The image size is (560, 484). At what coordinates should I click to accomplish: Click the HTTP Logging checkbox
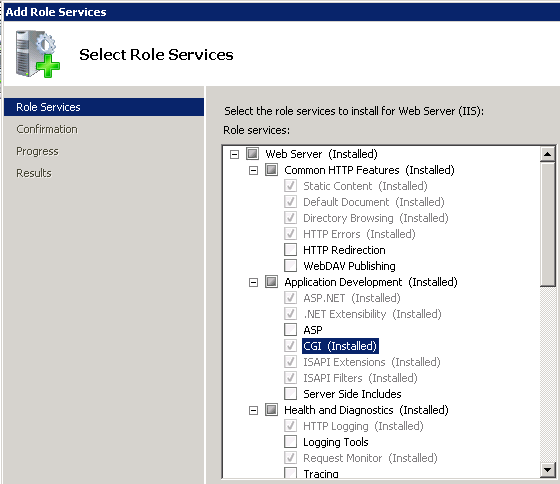coord(290,426)
